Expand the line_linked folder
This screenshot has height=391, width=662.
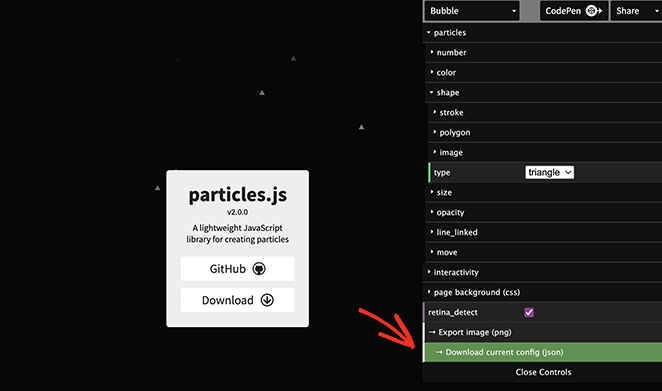[x=543, y=232]
